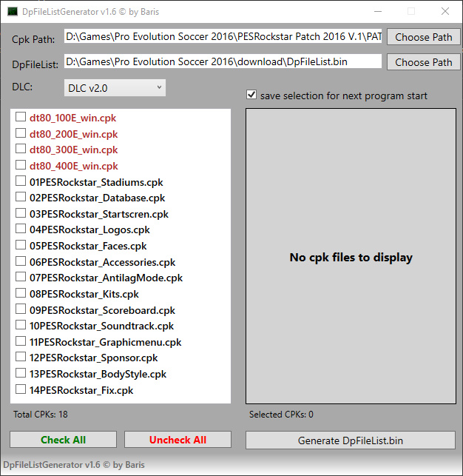The width and height of the screenshot is (463, 476).
Task: Check the 10PESRockstar_Soundtrack.cpk checkbox
Action: click(x=21, y=324)
